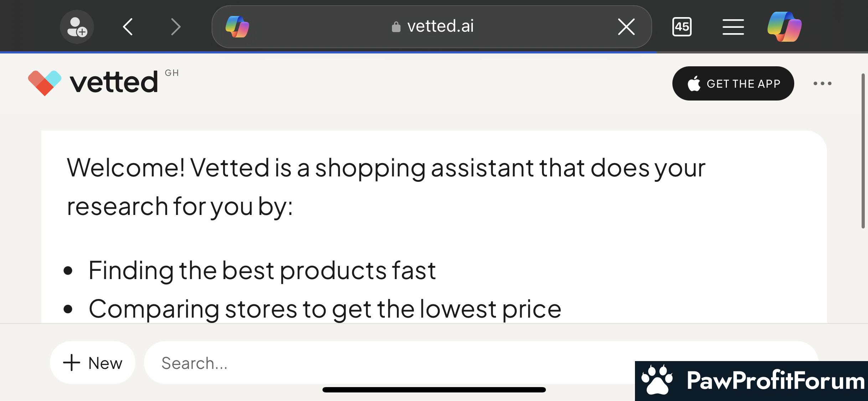Open the profile sign-in icon

[x=77, y=27]
